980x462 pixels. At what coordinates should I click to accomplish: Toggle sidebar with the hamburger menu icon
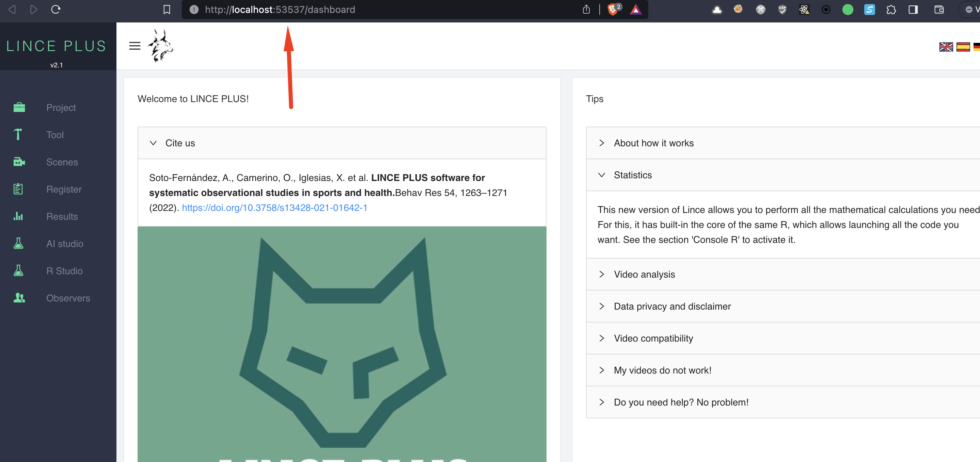(x=135, y=46)
